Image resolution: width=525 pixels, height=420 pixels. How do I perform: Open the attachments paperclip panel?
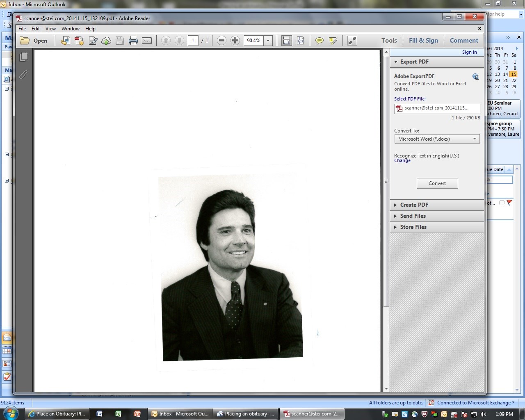pyautogui.click(x=24, y=74)
